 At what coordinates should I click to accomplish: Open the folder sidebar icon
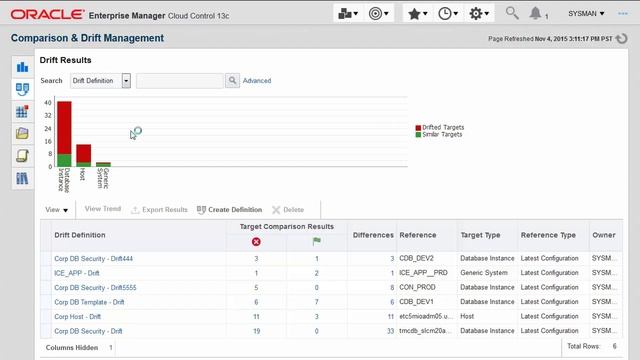pyautogui.click(x=22, y=133)
